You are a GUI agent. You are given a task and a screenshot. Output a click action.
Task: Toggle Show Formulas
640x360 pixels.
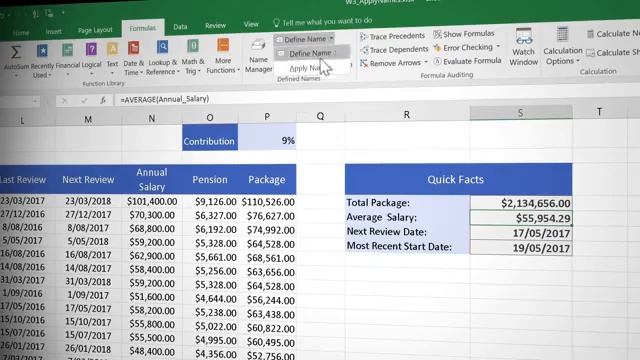pos(464,34)
